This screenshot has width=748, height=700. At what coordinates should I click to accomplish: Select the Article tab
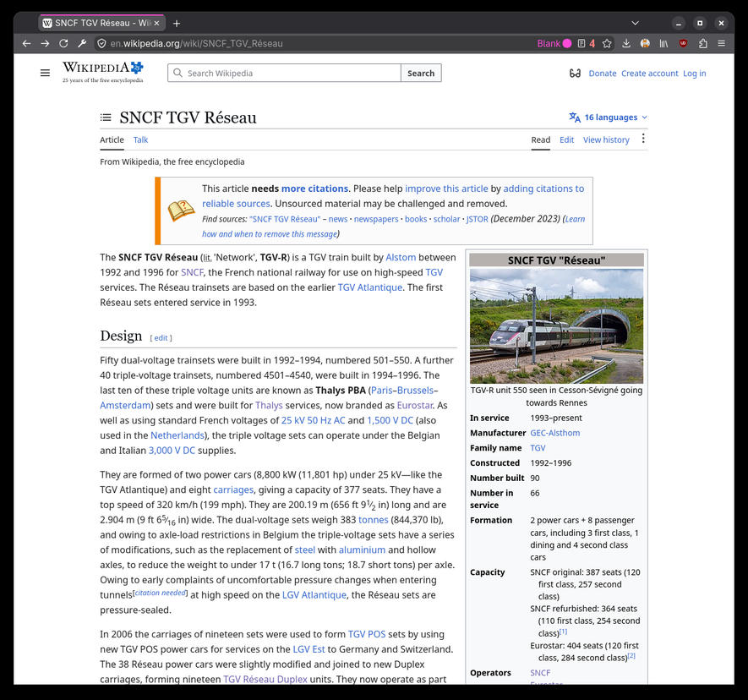click(112, 139)
